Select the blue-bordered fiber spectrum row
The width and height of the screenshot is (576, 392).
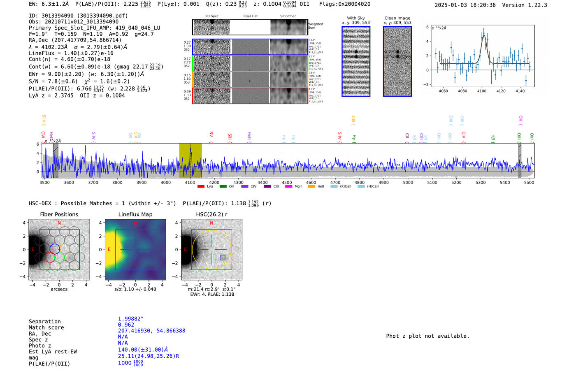(x=250, y=47)
